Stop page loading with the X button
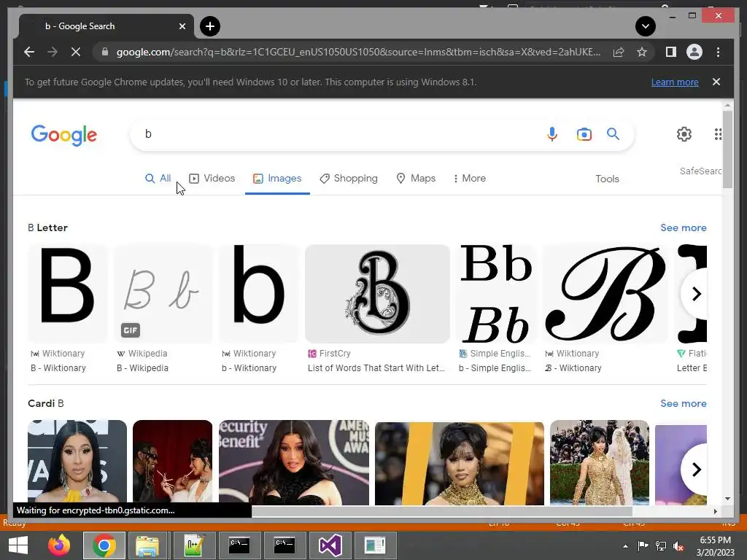747x560 pixels. 76,52
